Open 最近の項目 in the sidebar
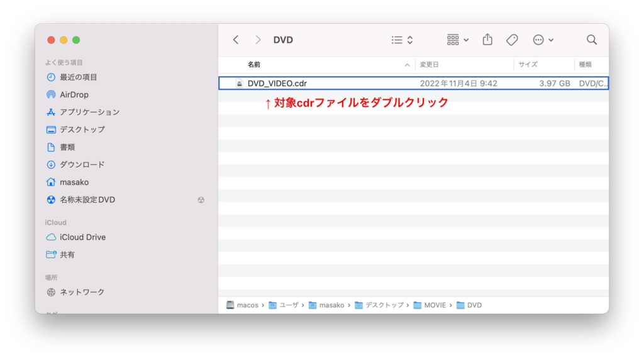This screenshot has width=644, height=360. (79, 77)
